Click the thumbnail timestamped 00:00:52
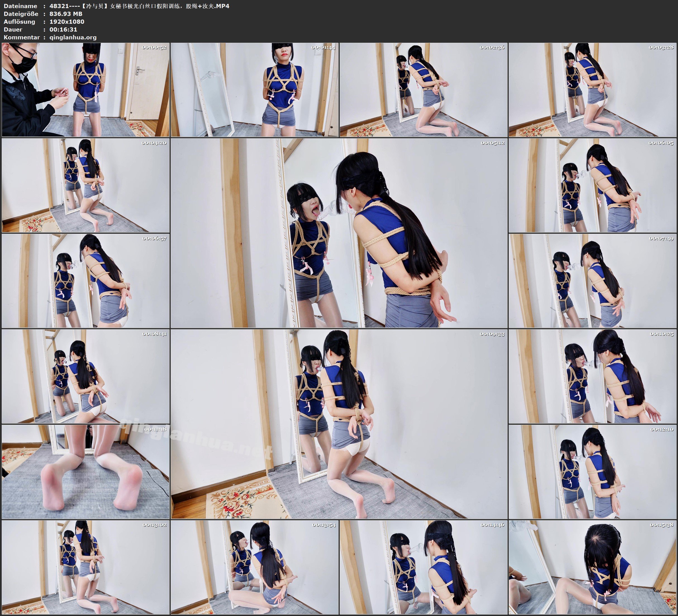678x616 pixels. [85, 89]
